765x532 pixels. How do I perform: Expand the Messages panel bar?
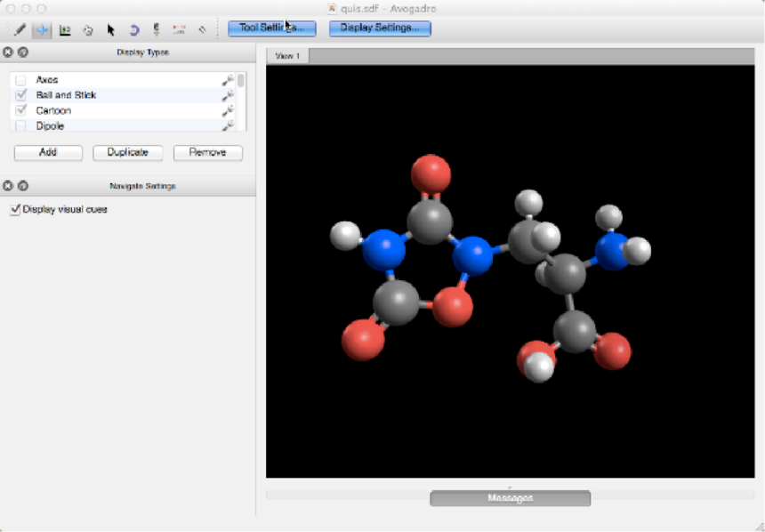510,498
